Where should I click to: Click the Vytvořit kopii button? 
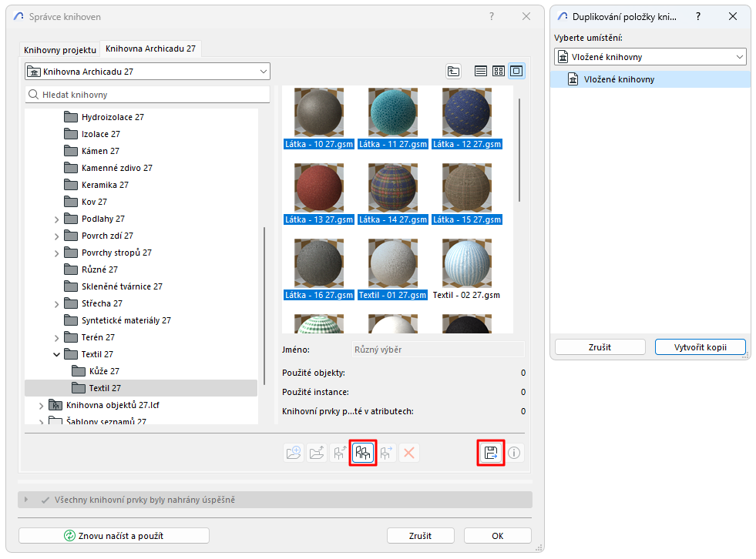pyautogui.click(x=700, y=347)
